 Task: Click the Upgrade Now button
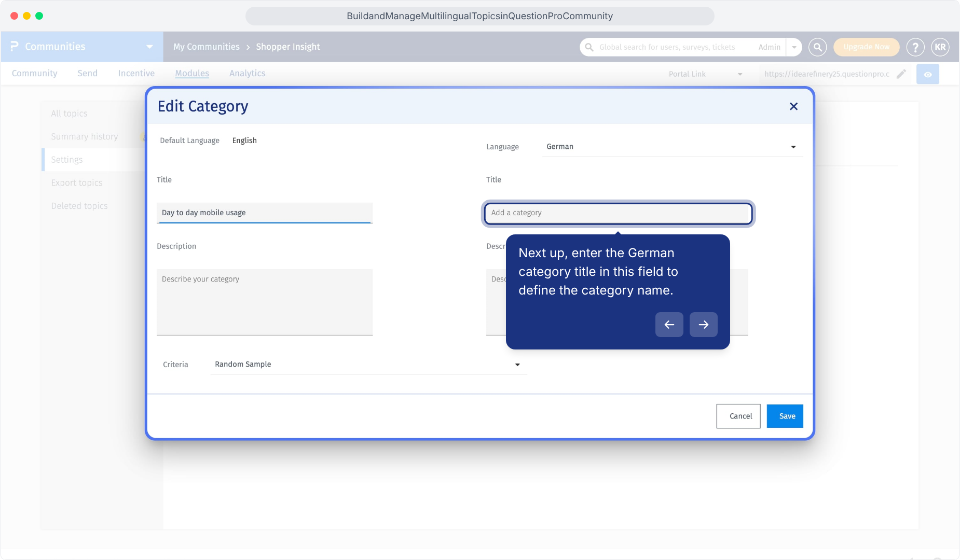867,47
